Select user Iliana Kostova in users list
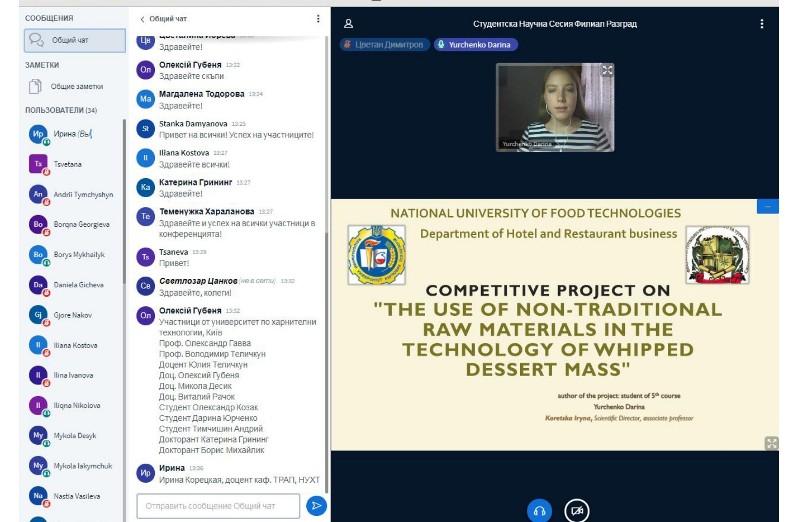This screenshot has height=522, width=800. pos(74,345)
